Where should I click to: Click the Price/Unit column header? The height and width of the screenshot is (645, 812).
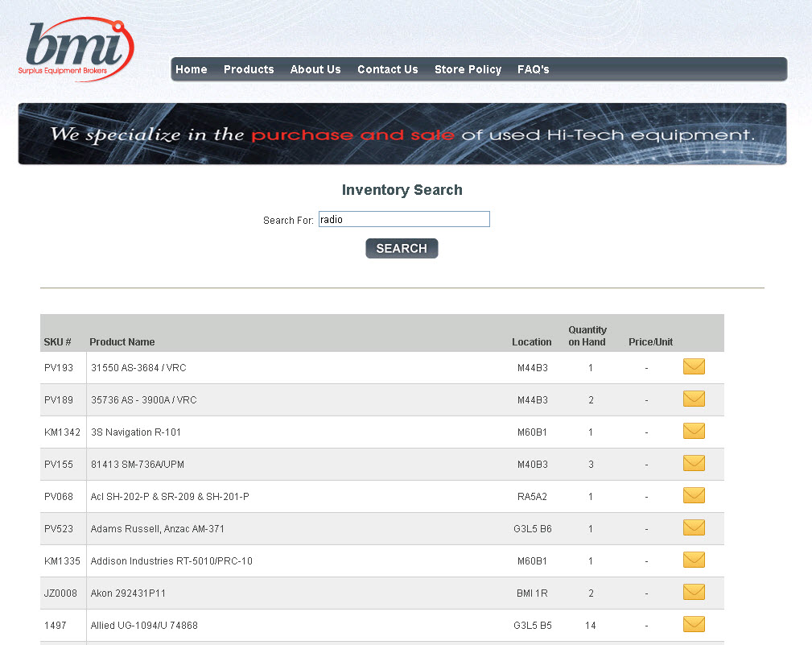pos(650,342)
